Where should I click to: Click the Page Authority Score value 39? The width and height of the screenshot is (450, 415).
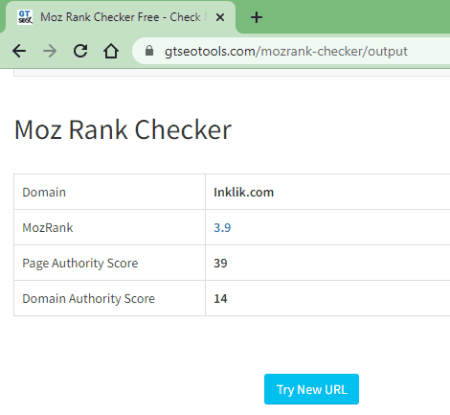(220, 263)
